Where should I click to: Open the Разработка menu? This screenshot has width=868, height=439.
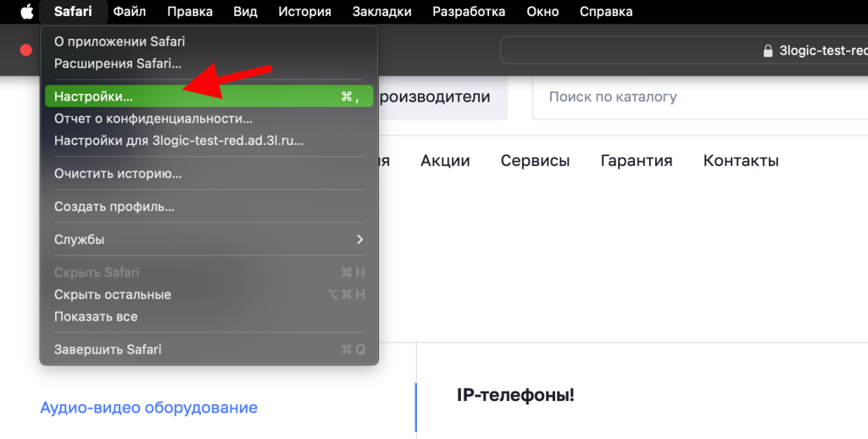(x=469, y=12)
